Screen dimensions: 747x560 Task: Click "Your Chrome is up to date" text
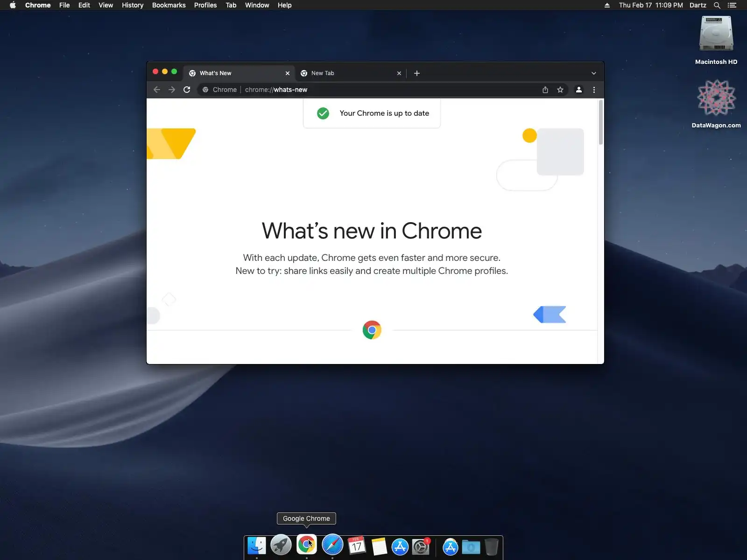(384, 113)
